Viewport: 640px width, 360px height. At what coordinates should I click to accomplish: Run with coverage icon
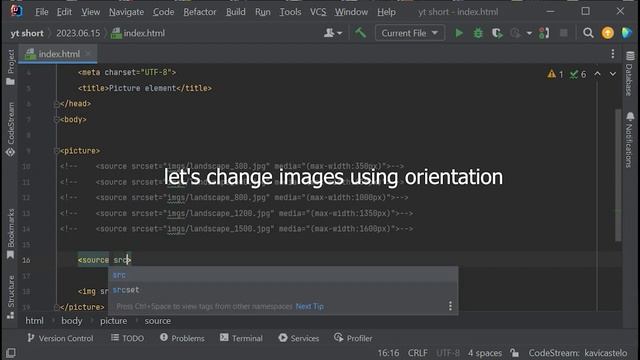[497, 33]
